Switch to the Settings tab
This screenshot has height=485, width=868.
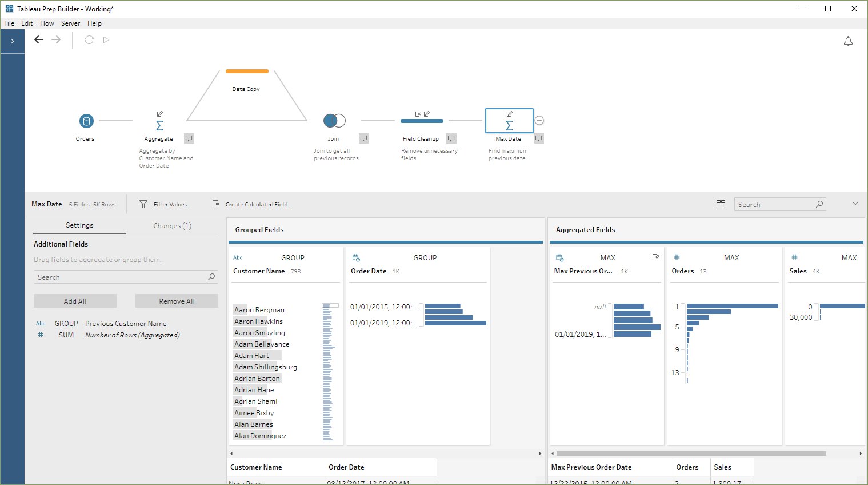(79, 225)
